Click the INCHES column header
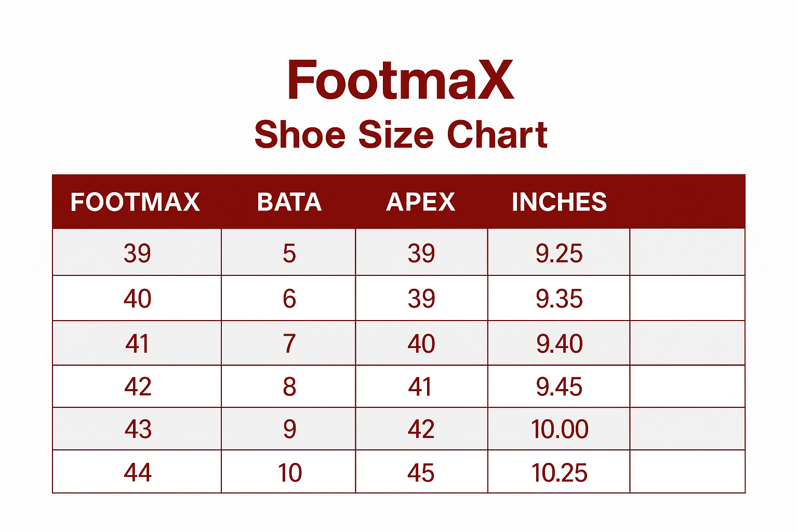 pyautogui.click(x=559, y=202)
